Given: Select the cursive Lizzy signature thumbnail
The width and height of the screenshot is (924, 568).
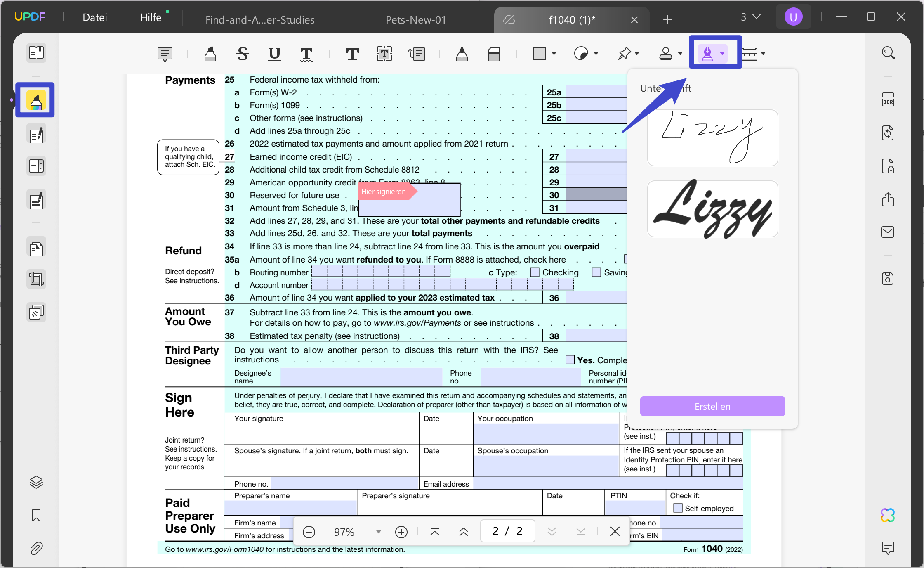Looking at the screenshot, I should pos(712,209).
